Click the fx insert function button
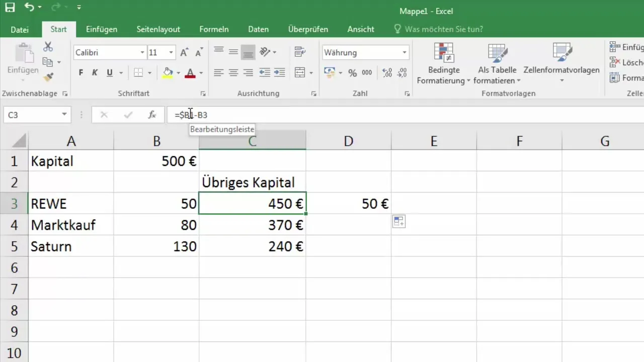Screen dimensions: 644x362 point(152,115)
